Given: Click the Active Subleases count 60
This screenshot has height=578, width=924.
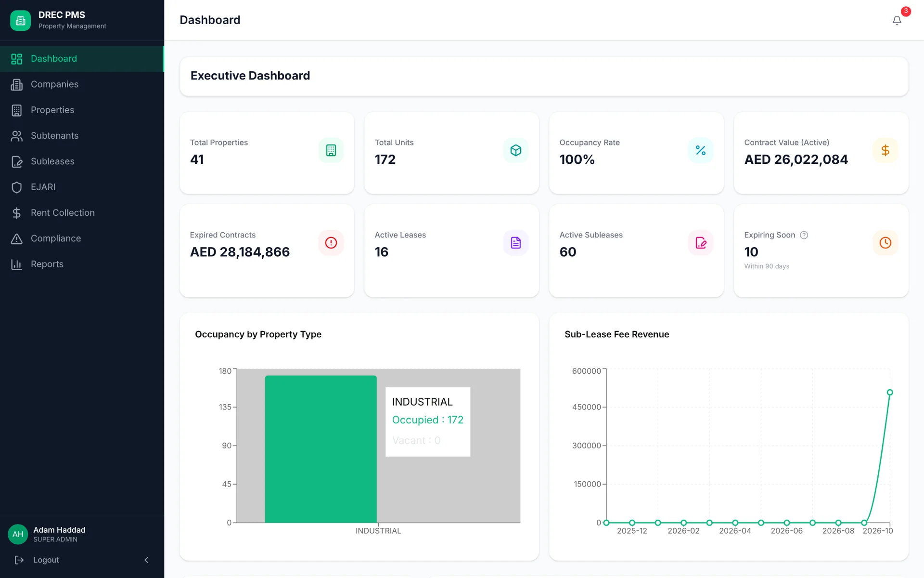Looking at the screenshot, I should (x=568, y=252).
